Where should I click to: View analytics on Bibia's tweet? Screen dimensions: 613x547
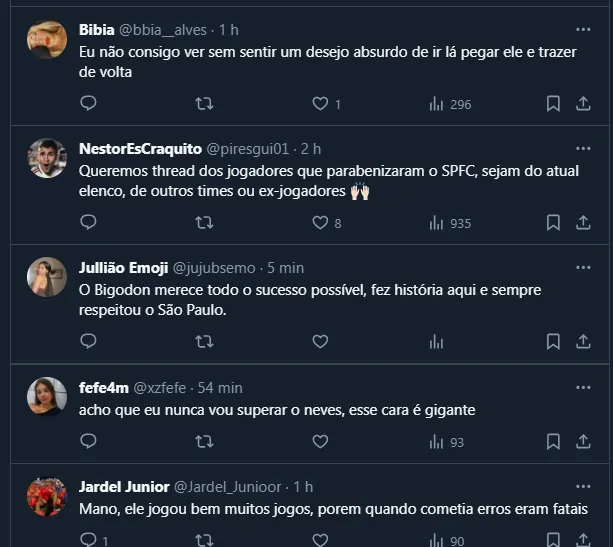[x=437, y=104]
